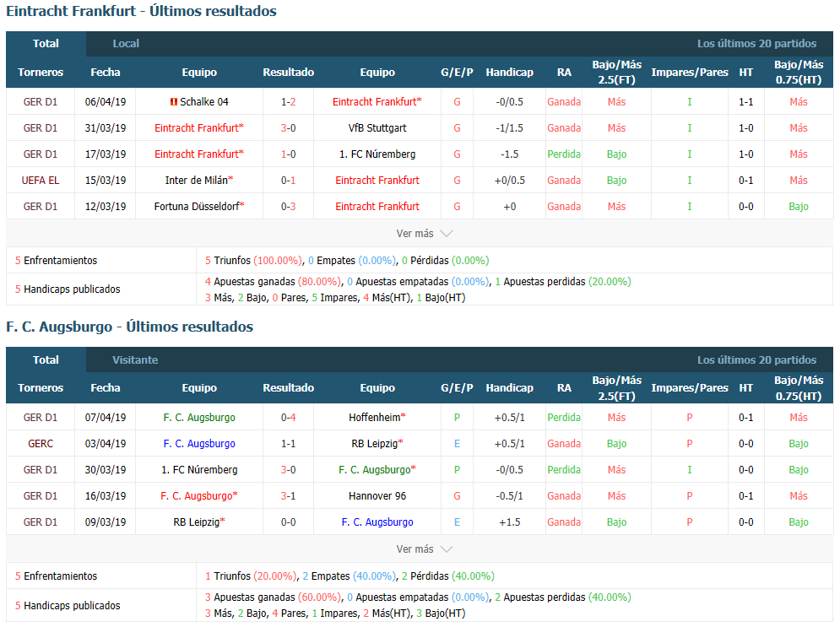This screenshot has width=840, height=627.
Task: Click Ganada in the Hannover 96 row
Action: tap(564, 496)
